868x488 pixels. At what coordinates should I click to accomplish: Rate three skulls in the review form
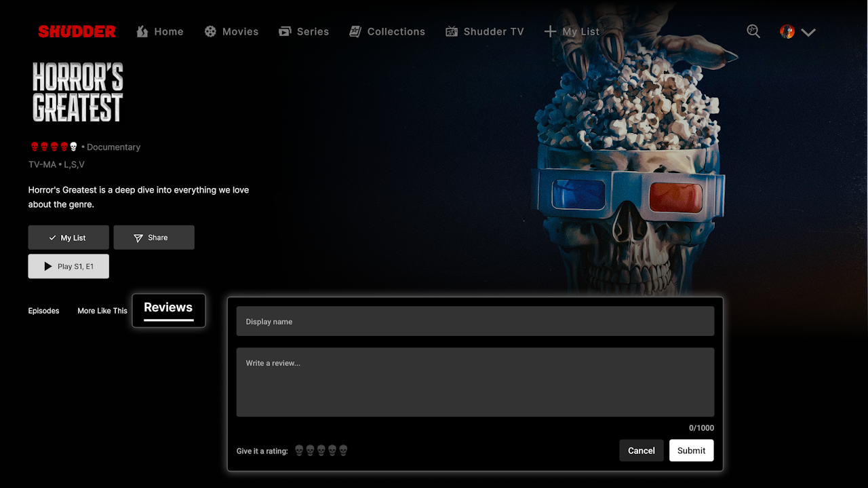[x=321, y=451]
